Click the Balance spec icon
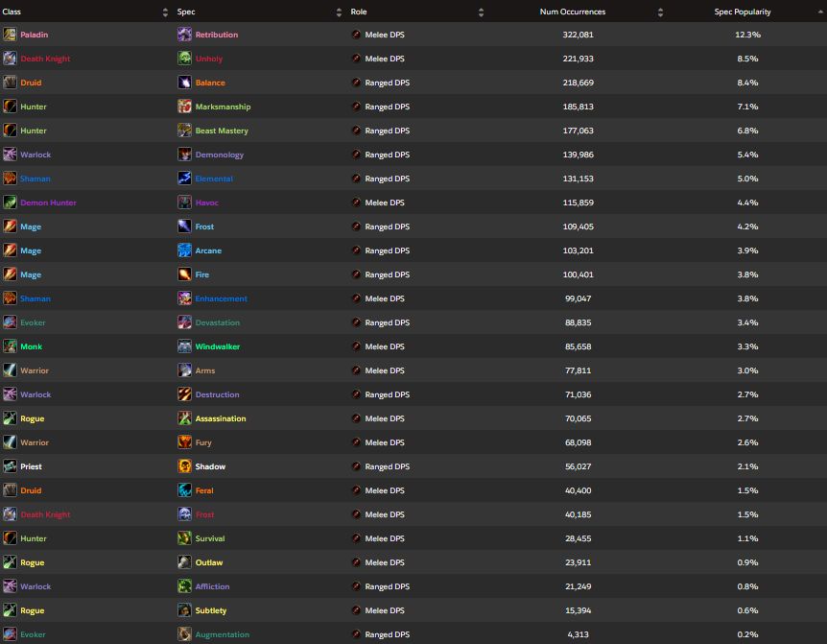 (184, 83)
